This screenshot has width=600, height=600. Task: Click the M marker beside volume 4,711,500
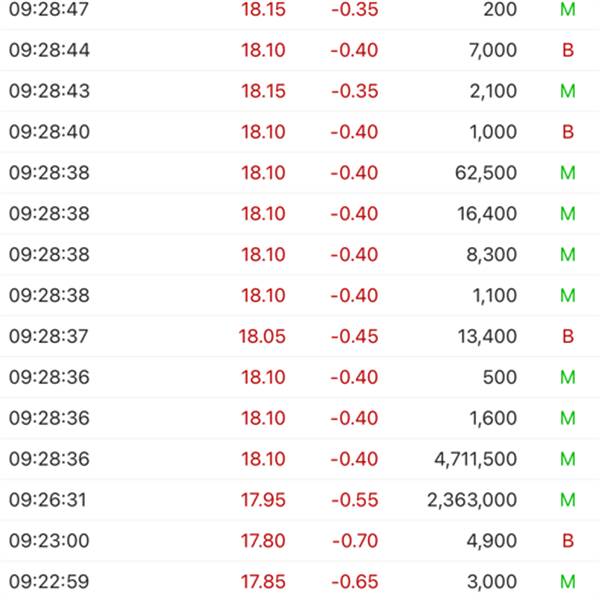pos(568,459)
